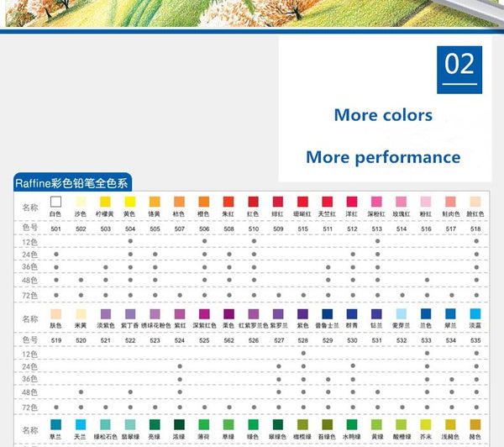
Task: Pick the light blue swatch numbered 535
Action: point(475,313)
